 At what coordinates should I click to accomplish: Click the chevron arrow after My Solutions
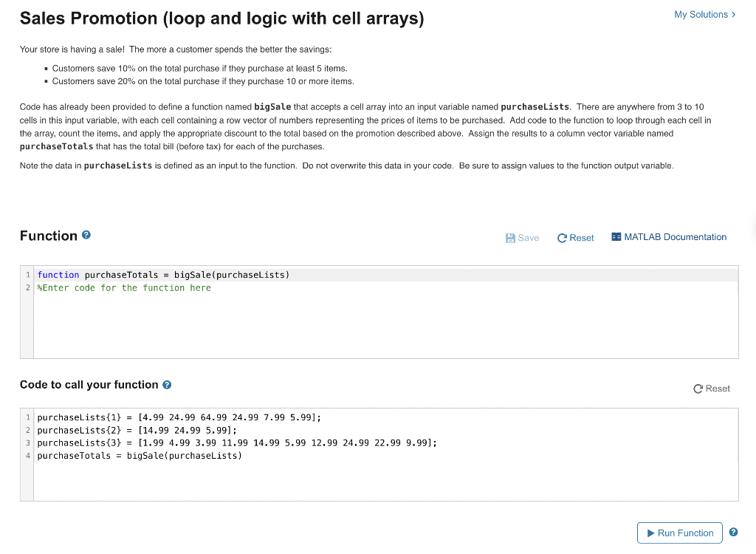tap(733, 15)
